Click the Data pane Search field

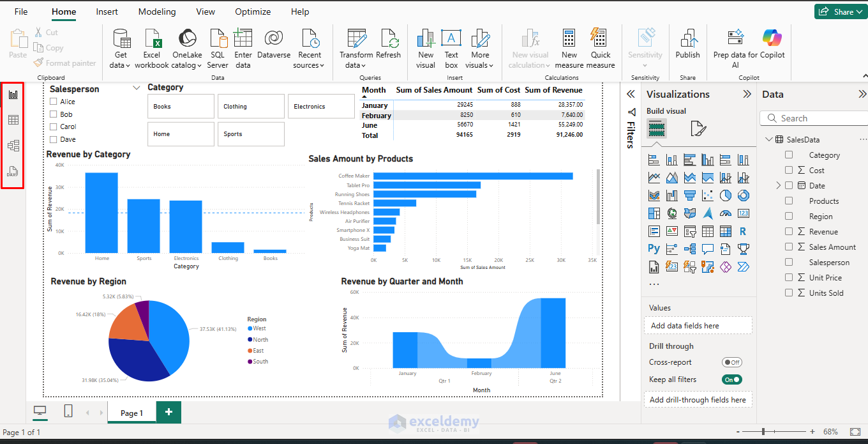click(814, 118)
